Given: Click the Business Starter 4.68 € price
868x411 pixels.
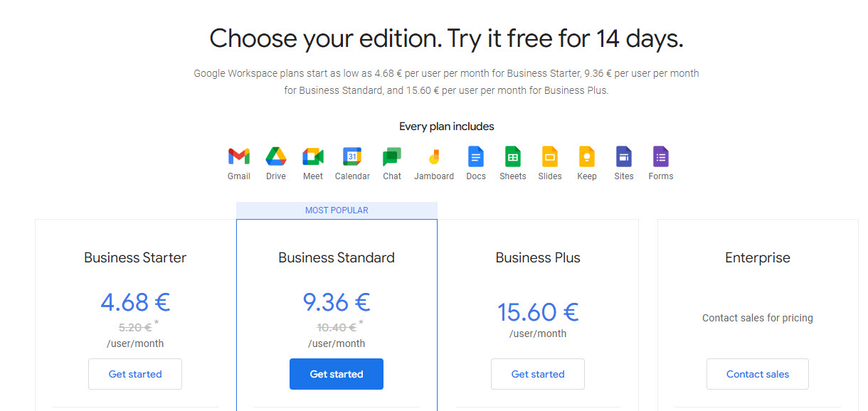Looking at the screenshot, I should (135, 302).
